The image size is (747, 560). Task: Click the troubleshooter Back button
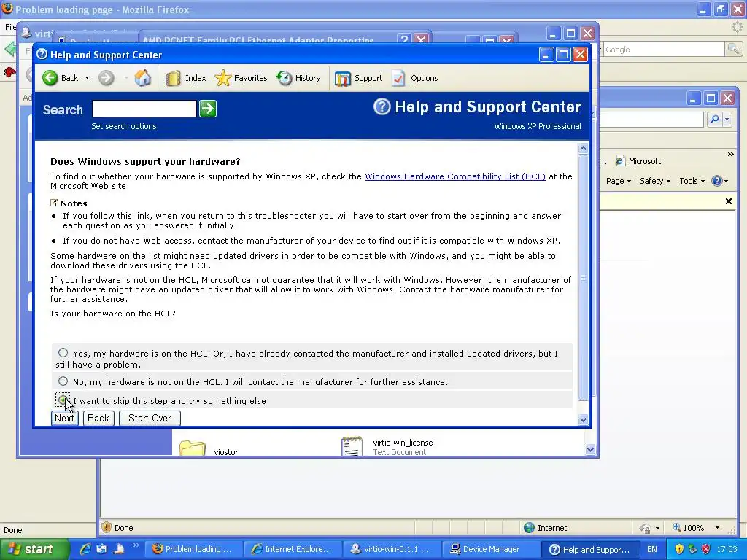pyautogui.click(x=98, y=418)
